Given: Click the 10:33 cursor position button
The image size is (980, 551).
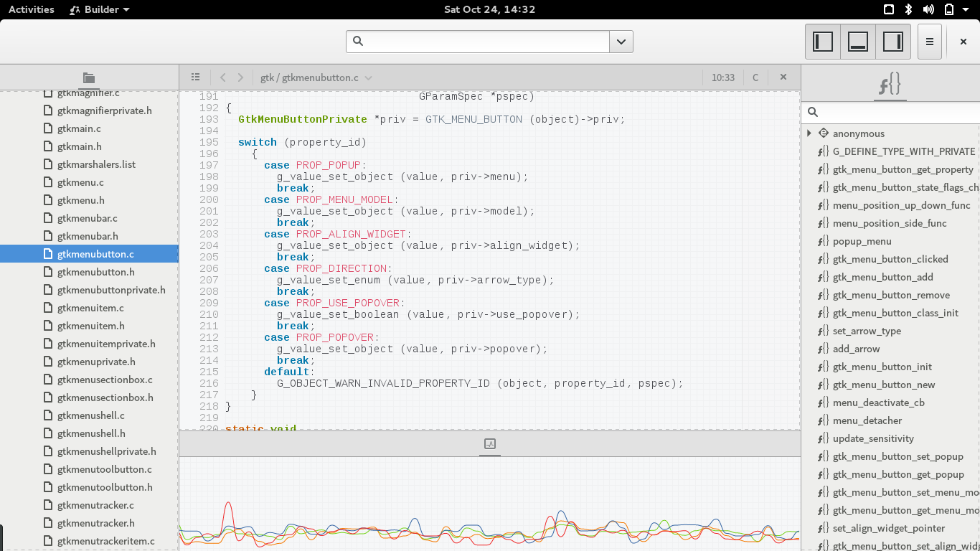Looking at the screenshot, I should (x=723, y=77).
